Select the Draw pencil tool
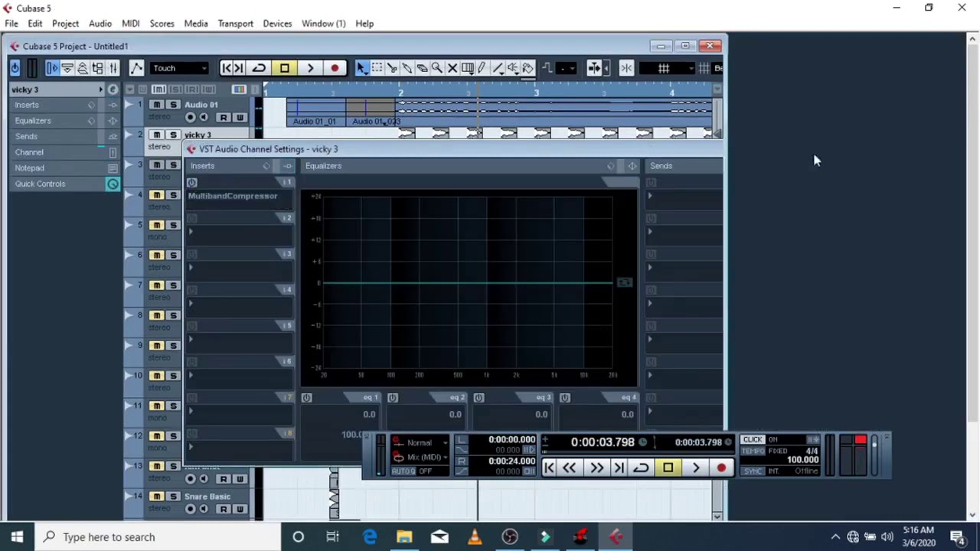This screenshot has width=980, height=551. (482, 68)
